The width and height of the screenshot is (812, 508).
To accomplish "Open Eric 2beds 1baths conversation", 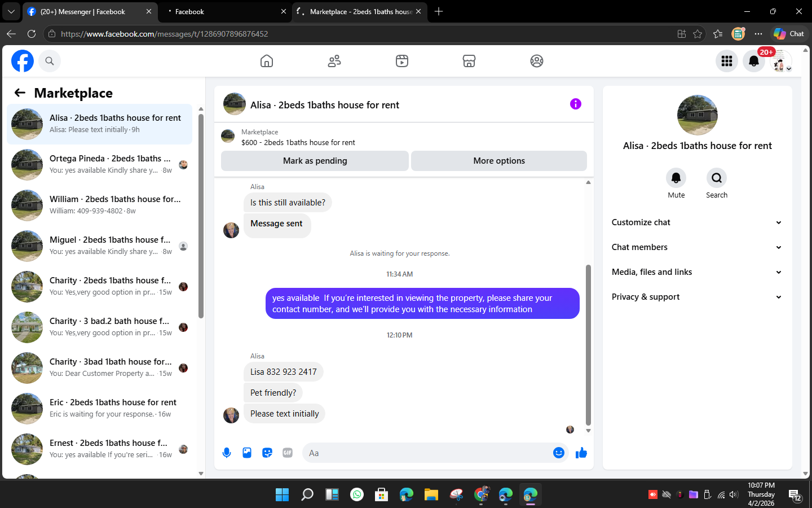I will coord(99,409).
